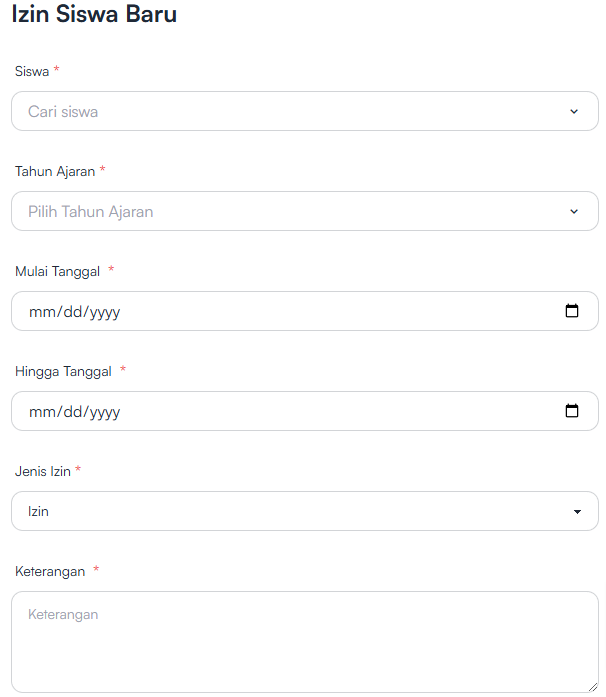The height and width of the screenshot is (697, 606).
Task: Click the Siswa field label
Action: [x=32, y=71]
